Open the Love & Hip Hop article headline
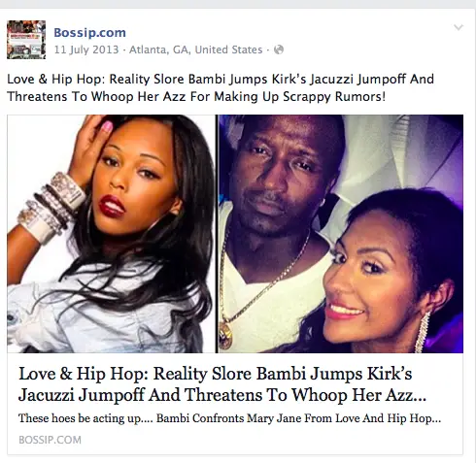 point(222,384)
